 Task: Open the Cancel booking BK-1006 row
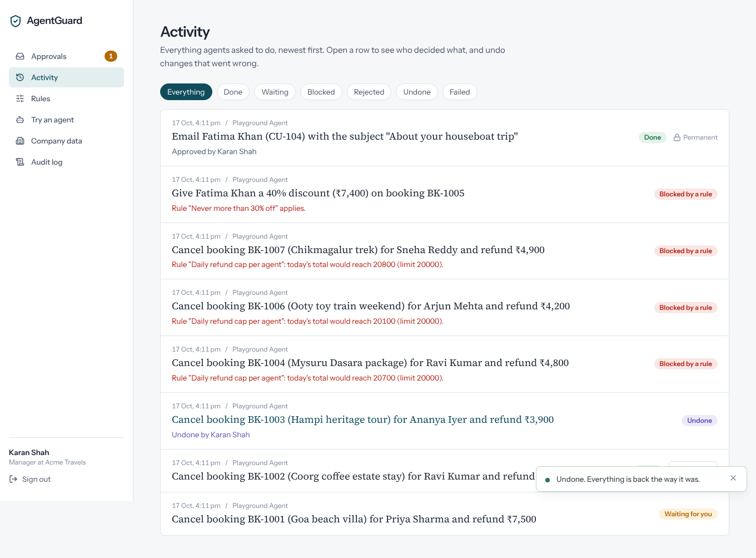445,308
